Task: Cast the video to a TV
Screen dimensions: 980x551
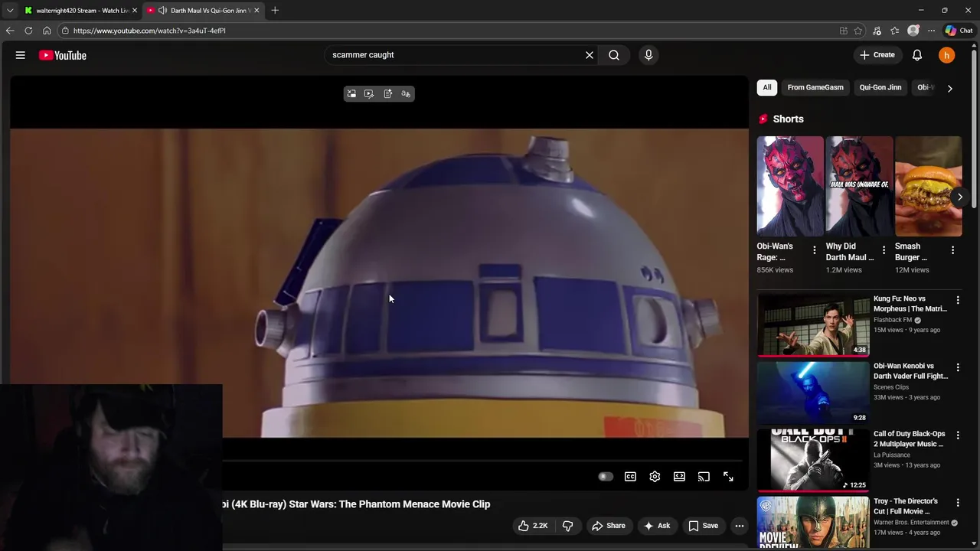Action: 704,477
